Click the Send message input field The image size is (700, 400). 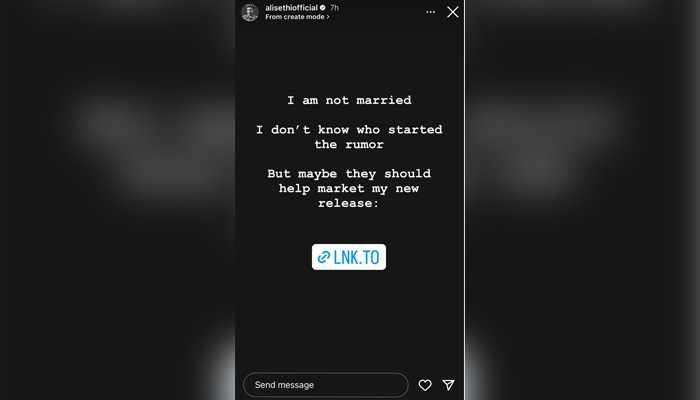click(x=325, y=385)
